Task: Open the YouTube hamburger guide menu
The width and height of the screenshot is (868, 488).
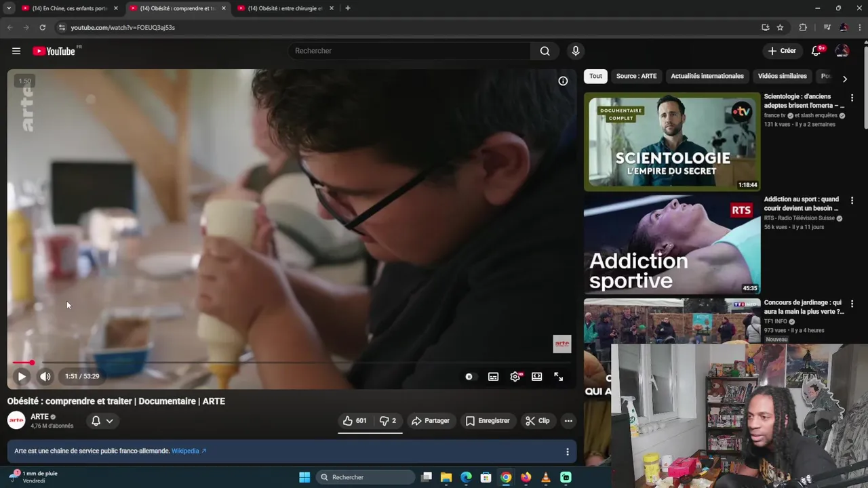Action: [16, 51]
